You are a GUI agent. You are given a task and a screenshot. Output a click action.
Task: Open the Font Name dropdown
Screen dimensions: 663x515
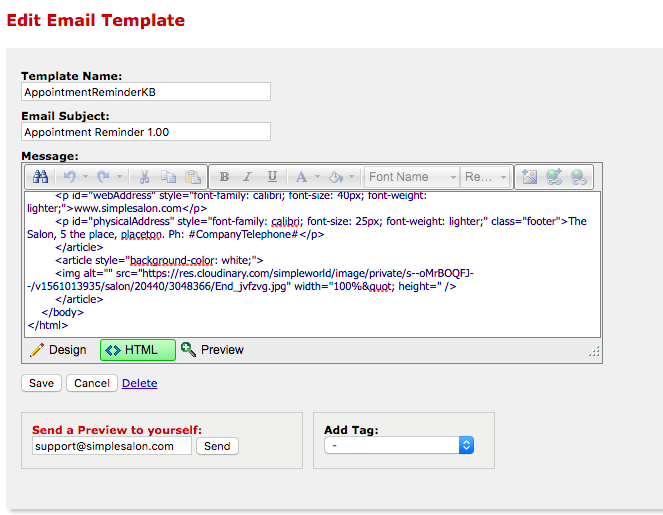[411, 177]
